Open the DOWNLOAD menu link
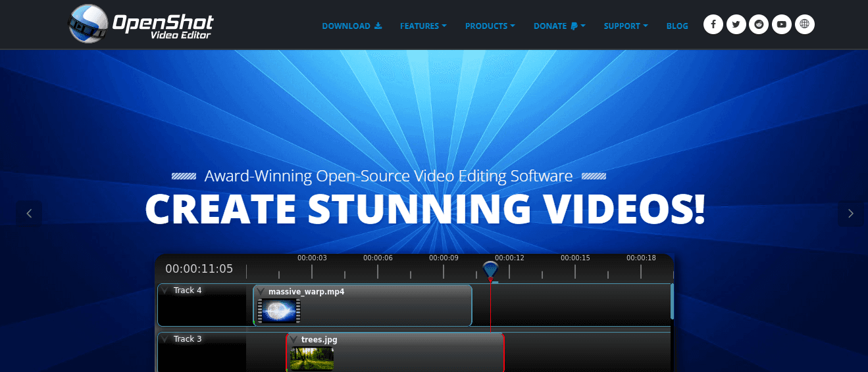Screen dimensions: 868x372 click(x=351, y=26)
